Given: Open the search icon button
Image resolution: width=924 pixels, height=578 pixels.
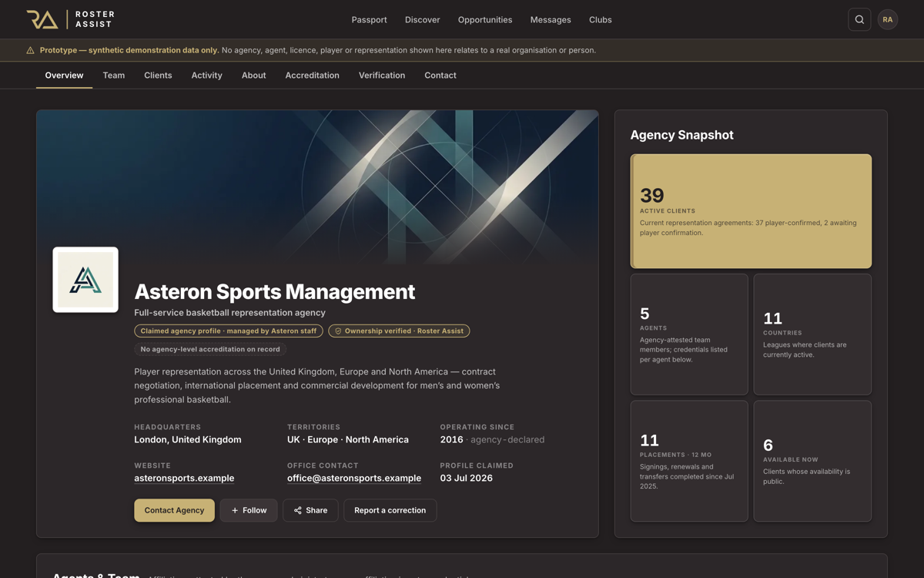Looking at the screenshot, I should (x=859, y=19).
